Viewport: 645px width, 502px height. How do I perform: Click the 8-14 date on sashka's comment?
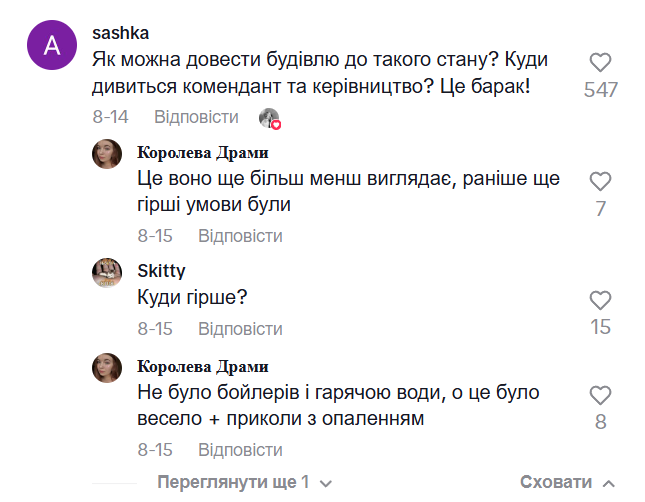pyautogui.click(x=111, y=117)
